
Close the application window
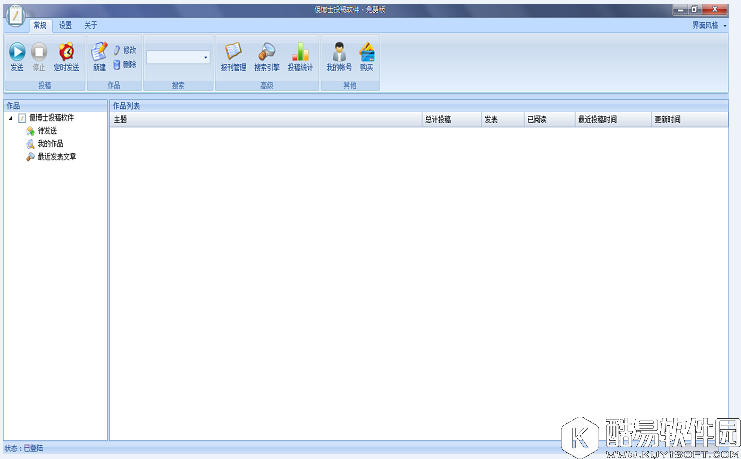[x=715, y=9]
